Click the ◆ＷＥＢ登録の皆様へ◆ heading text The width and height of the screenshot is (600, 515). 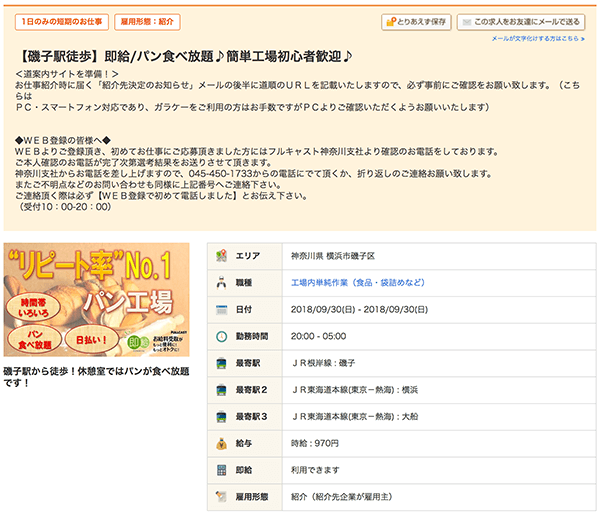point(63,140)
